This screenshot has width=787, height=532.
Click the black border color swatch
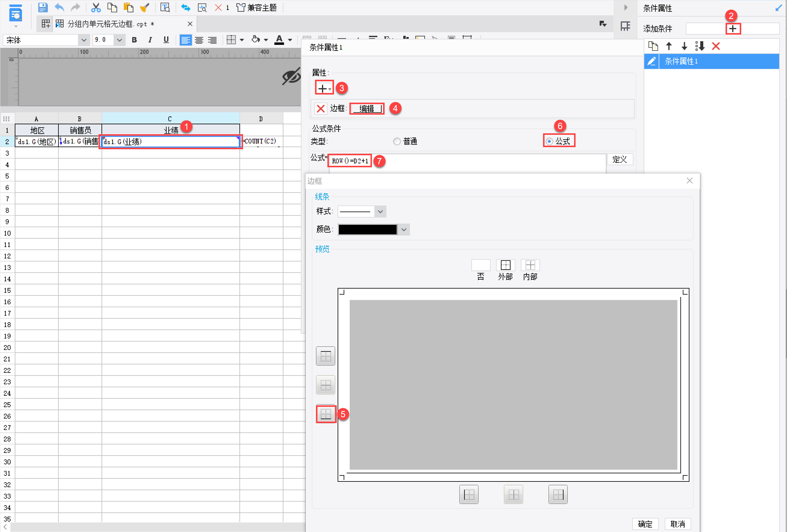pyautogui.click(x=367, y=230)
